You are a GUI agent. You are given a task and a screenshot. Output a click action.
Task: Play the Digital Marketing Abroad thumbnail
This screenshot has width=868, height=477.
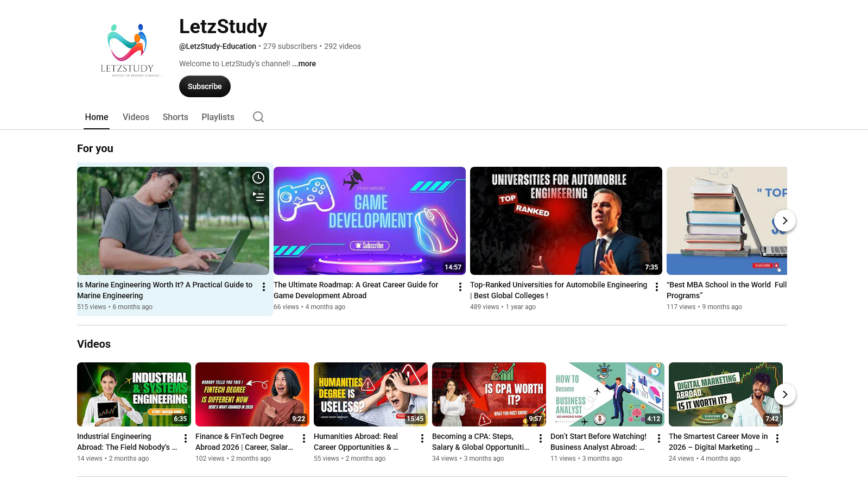click(726, 394)
